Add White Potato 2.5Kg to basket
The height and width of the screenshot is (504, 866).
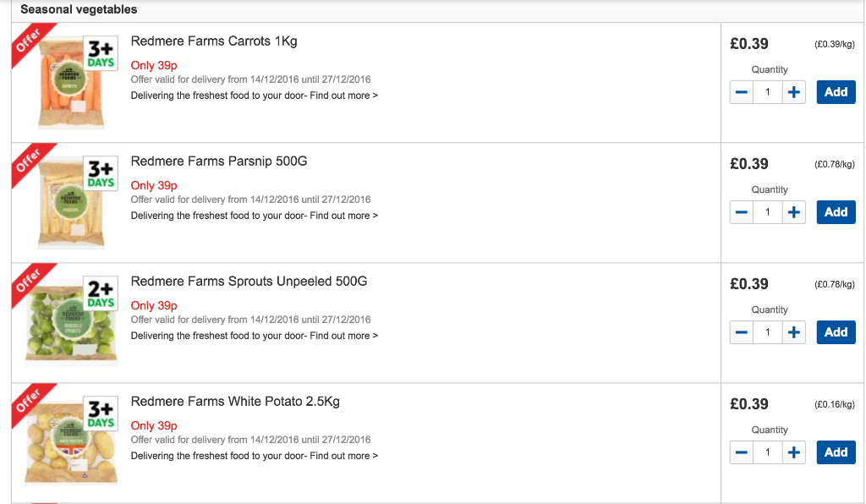pyautogui.click(x=836, y=452)
